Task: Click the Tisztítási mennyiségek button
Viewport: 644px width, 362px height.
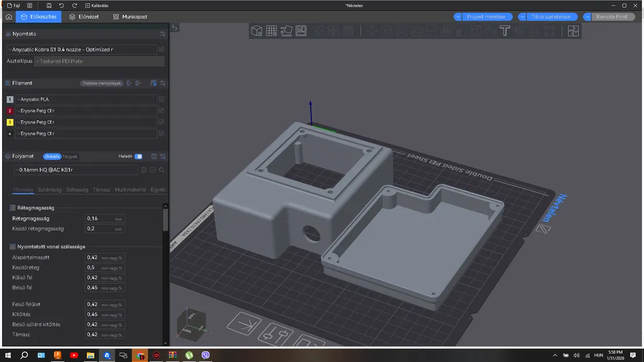Action: tap(102, 83)
